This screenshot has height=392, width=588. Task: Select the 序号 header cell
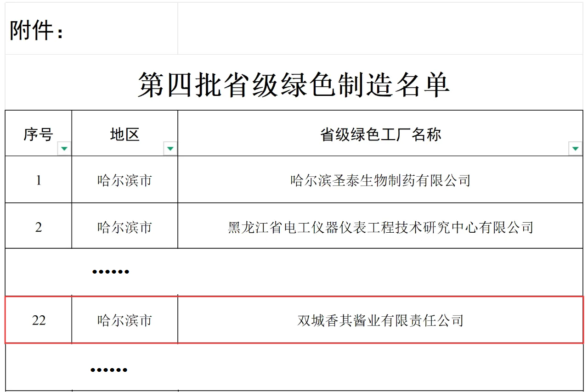[38, 134]
